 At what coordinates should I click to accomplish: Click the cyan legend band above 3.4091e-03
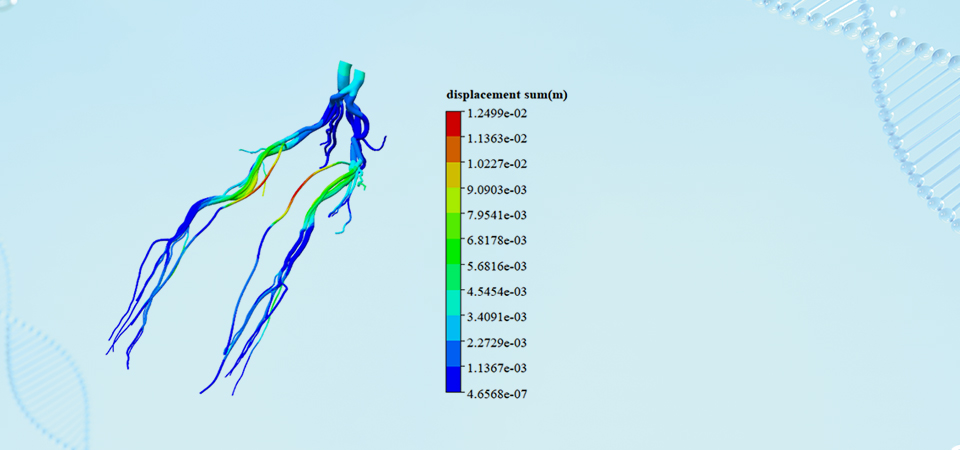click(x=453, y=304)
